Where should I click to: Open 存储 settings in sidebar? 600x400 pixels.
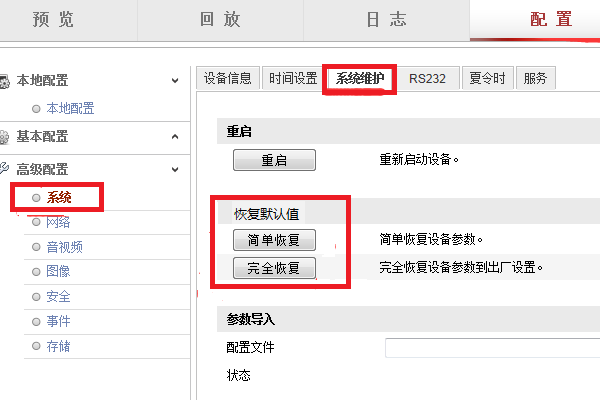pyautogui.click(x=58, y=347)
